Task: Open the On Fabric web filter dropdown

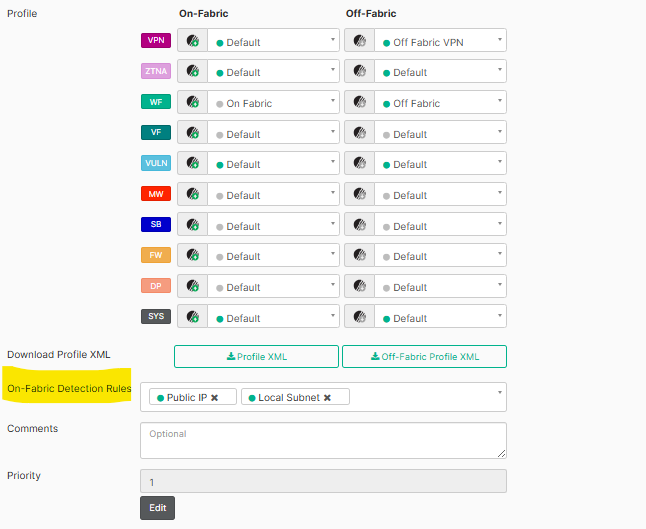Action: (273, 102)
